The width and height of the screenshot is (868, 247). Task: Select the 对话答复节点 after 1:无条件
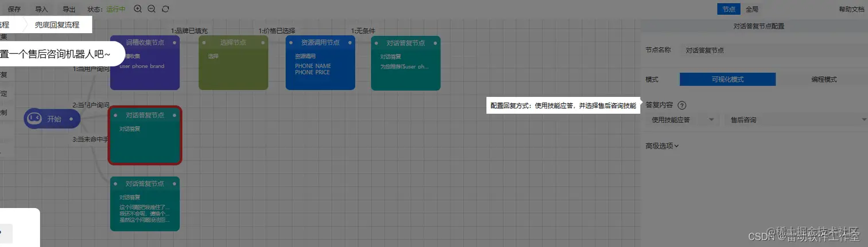coord(405,62)
